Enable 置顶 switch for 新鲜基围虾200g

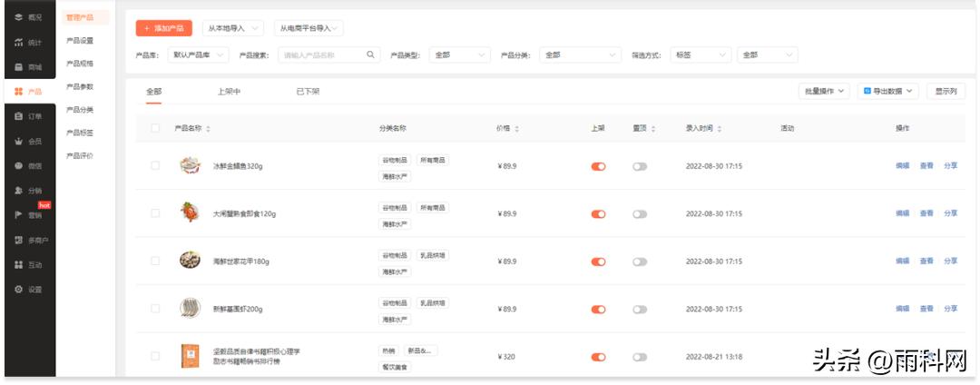click(640, 310)
